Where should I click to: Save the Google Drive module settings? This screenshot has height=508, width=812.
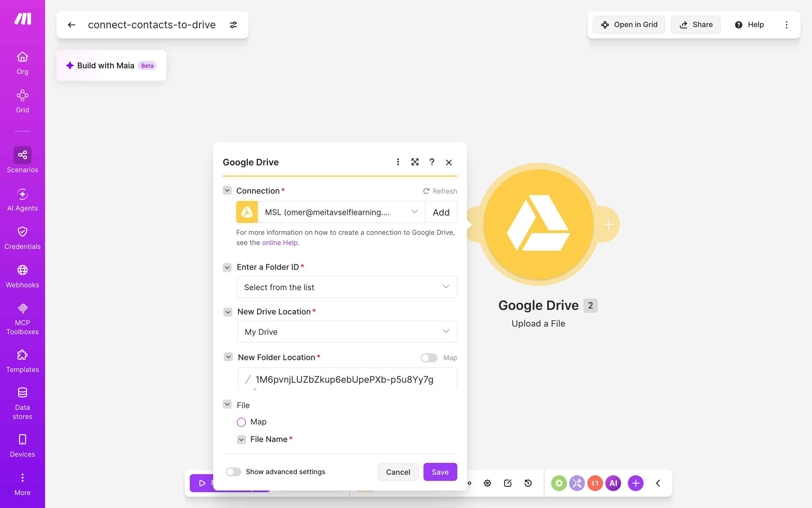pos(440,472)
